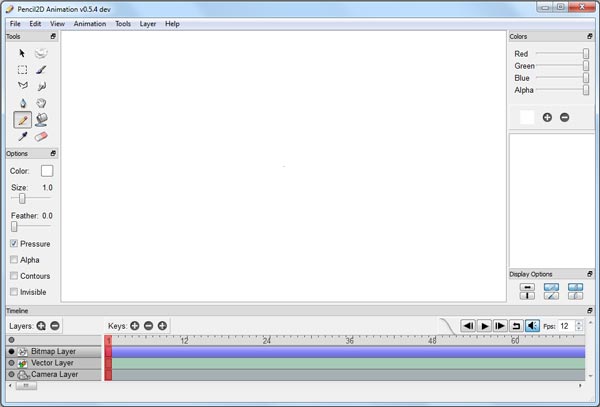This screenshot has width=600, height=407.
Task: Toggle the sound speaker button
Action: pos(532,326)
